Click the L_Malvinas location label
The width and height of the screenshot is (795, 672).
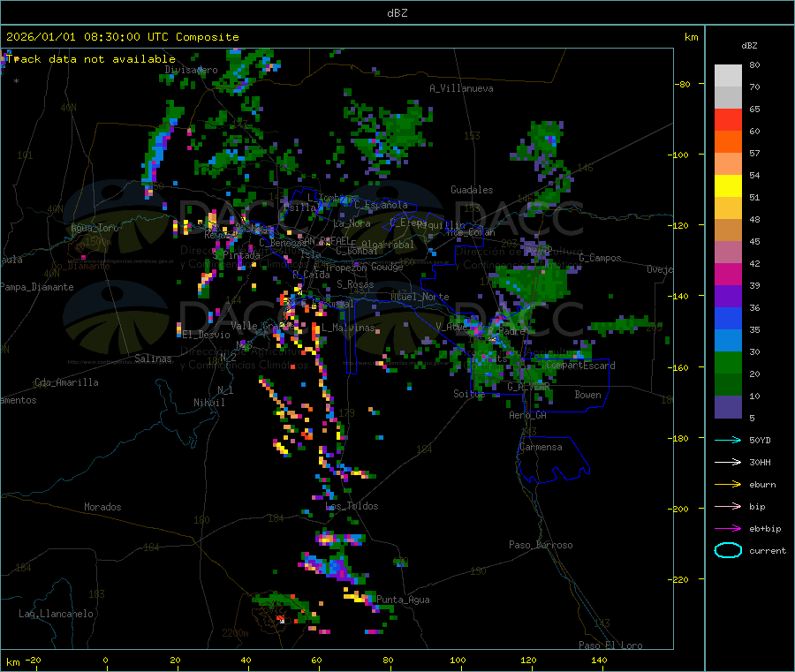coord(348,328)
